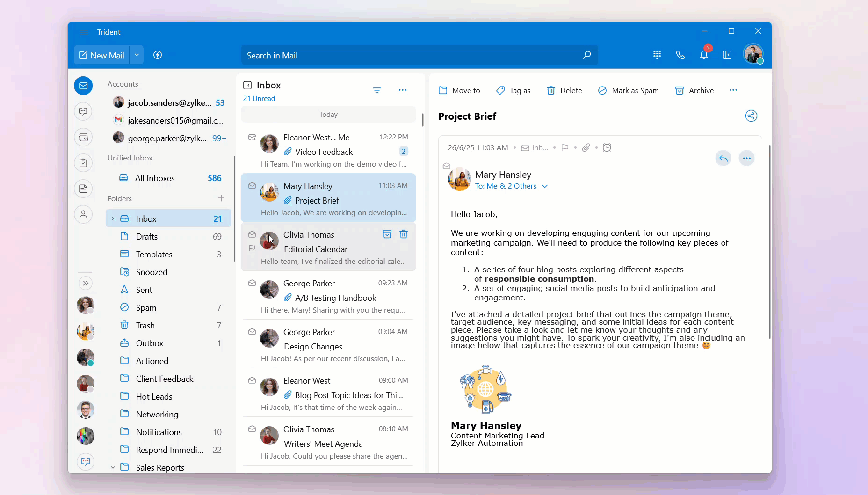Screen dimensions: 868x495
Task: Click the attachment paperclip in message header
Action: click(x=586, y=147)
